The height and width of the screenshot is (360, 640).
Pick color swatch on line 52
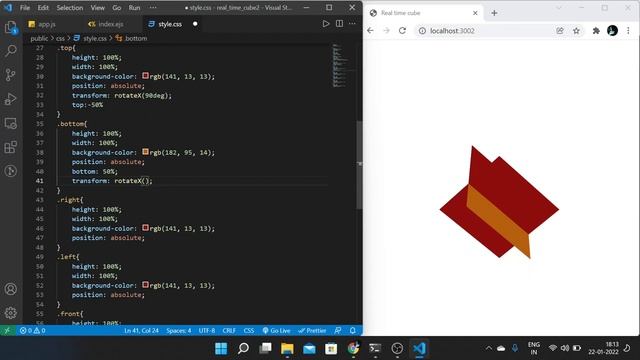coord(145,285)
